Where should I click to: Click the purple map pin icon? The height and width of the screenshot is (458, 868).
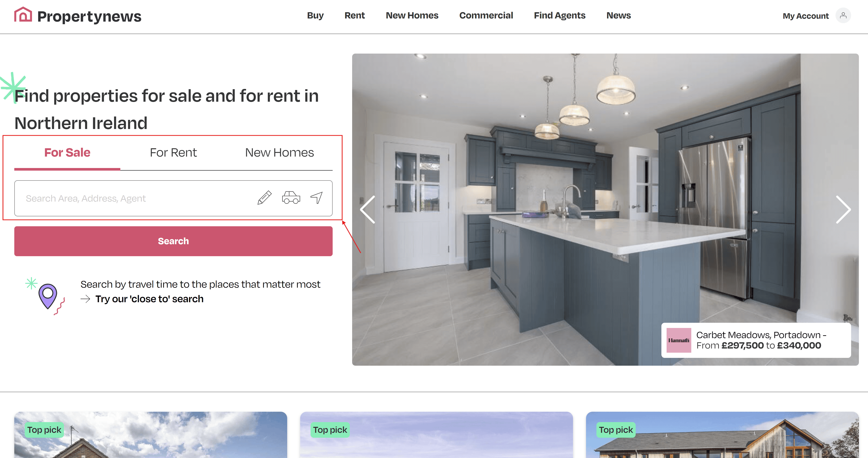(48, 296)
